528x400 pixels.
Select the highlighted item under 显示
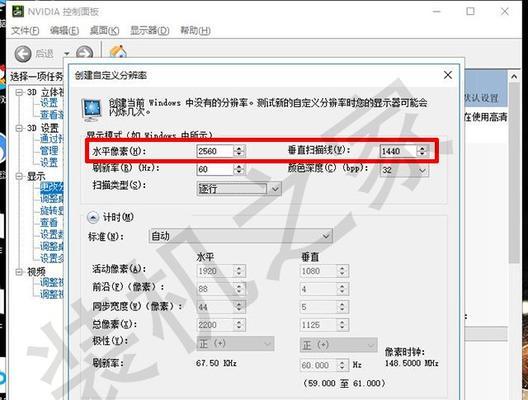point(52,187)
